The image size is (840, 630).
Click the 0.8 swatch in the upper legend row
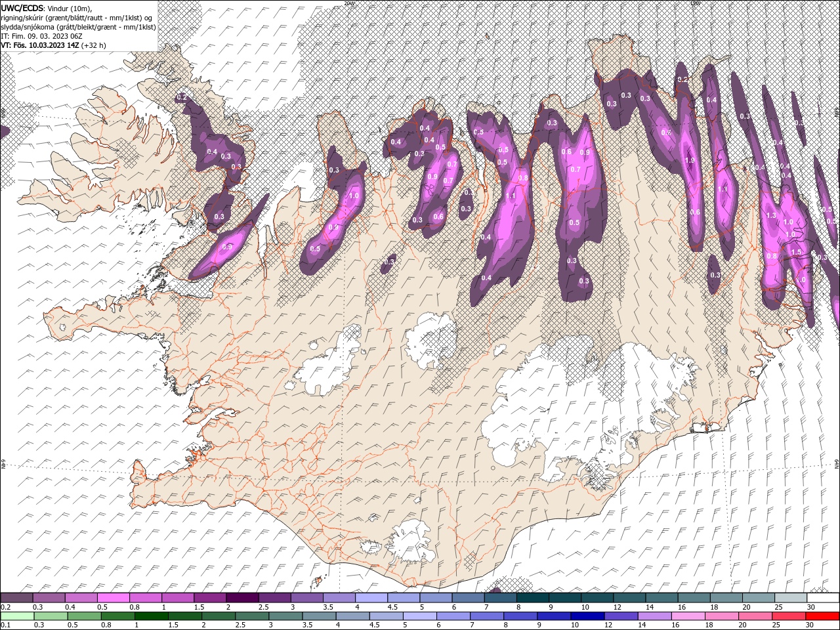tap(145, 598)
